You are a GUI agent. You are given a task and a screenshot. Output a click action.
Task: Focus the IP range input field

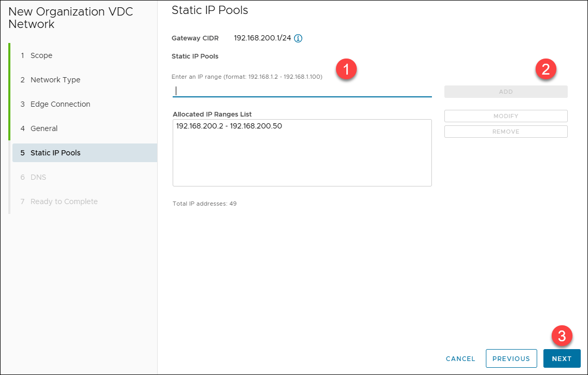click(x=302, y=91)
